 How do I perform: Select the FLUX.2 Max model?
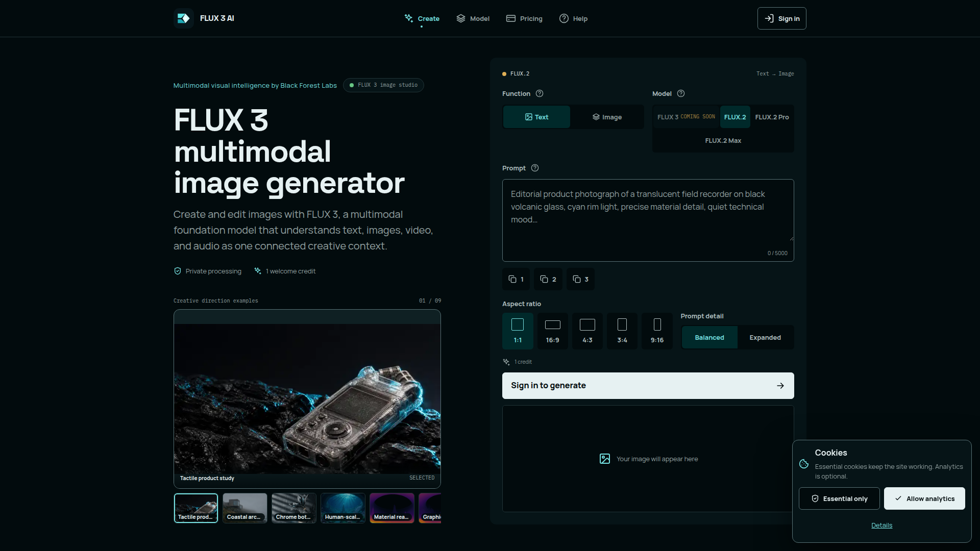tap(723, 140)
